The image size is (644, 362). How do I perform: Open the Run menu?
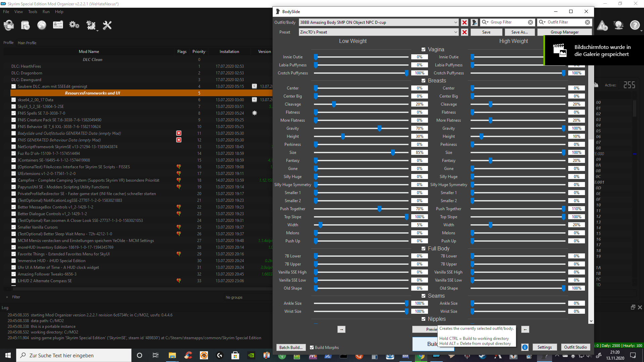pyautogui.click(x=46, y=12)
